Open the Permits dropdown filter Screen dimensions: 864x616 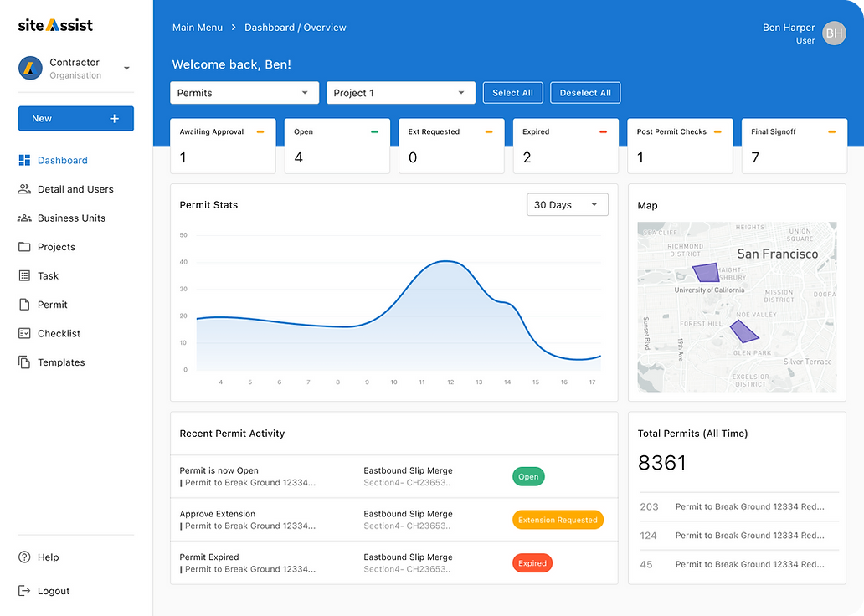click(244, 93)
